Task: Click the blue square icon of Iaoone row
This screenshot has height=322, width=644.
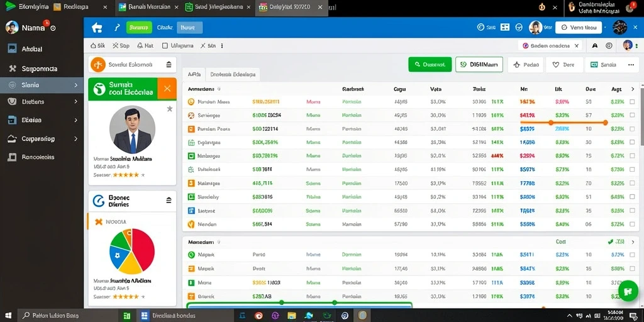Action: coord(191,211)
